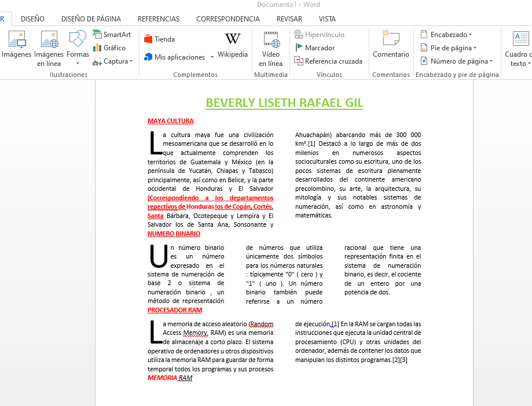This screenshot has height=406, width=532.
Task: Click the Referencia cruzada label
Action: [x=333, y=61]
